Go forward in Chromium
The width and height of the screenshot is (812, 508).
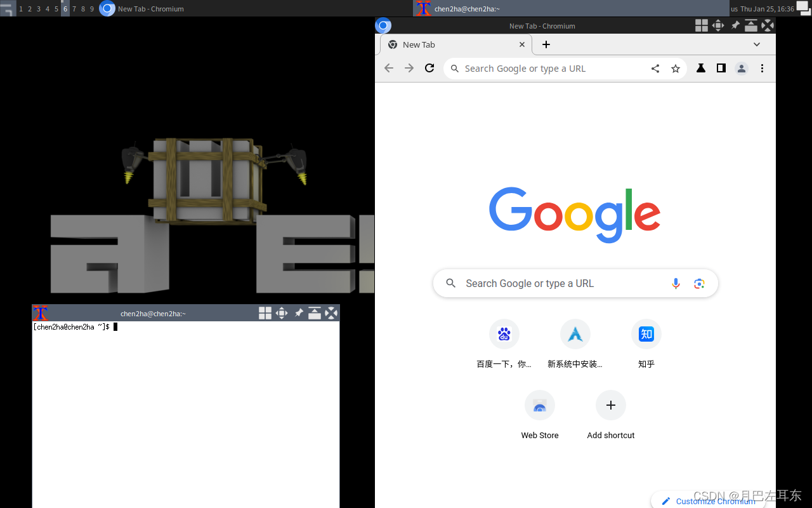point(409,69)
